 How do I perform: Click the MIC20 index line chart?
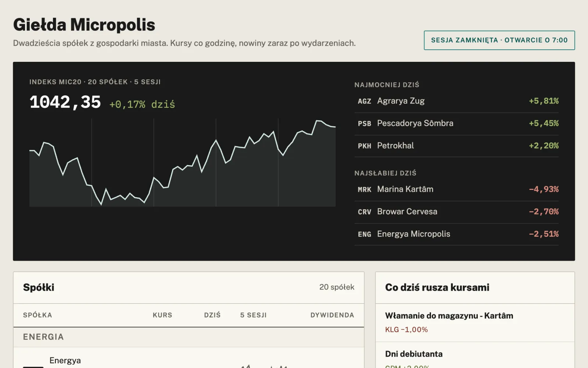[182, 163]
